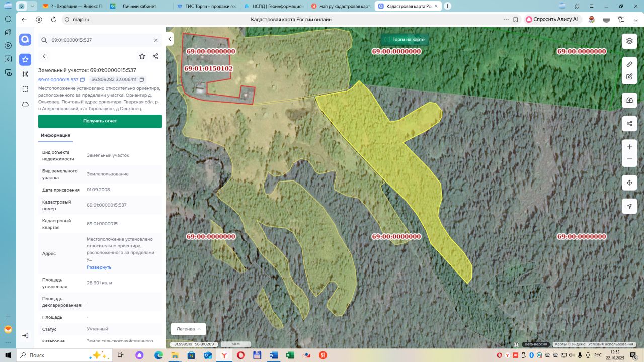Select the Информация tab
Image resolution: width=644 pixels, height=362 pixels.
(55, 135)
